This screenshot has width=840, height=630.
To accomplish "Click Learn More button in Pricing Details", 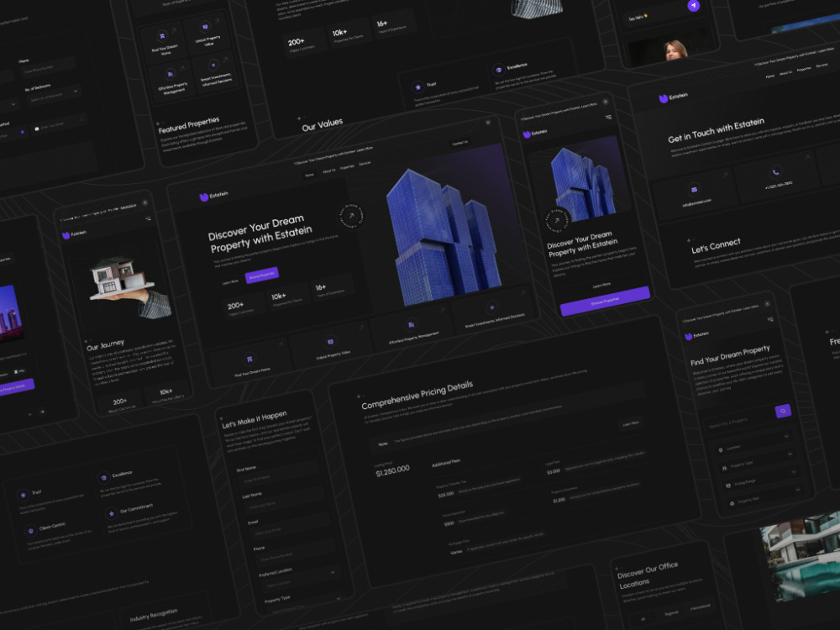I will point(631,423).
